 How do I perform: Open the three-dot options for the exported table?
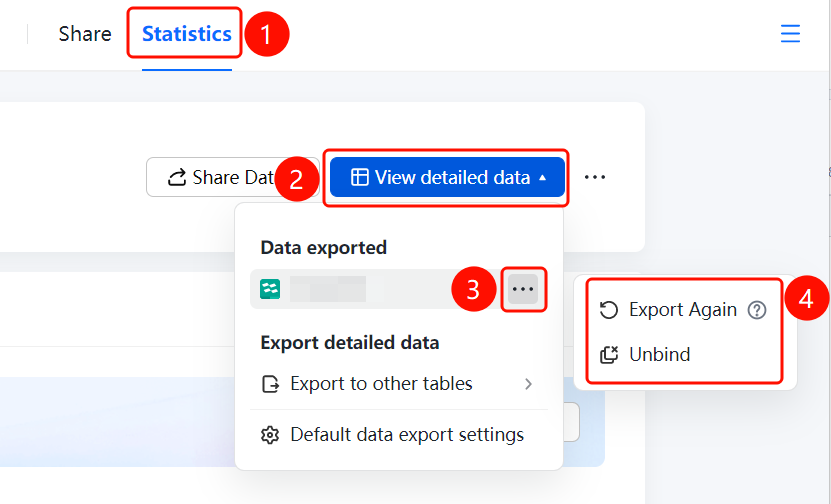click(523, 289)
